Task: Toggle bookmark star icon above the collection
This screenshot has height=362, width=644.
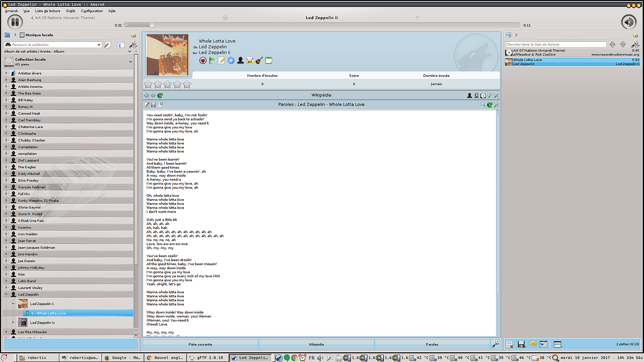Action: click(133, 35)
